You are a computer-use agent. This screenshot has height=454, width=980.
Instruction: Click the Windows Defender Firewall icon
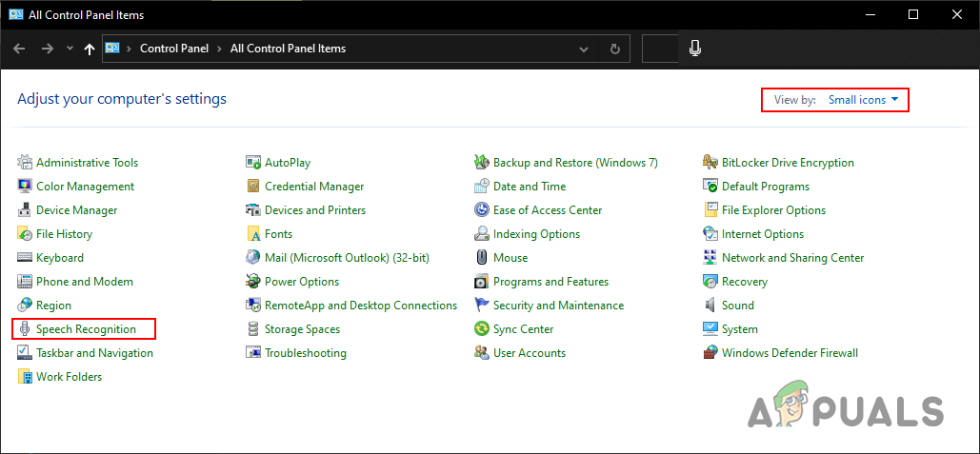(710, 353)
